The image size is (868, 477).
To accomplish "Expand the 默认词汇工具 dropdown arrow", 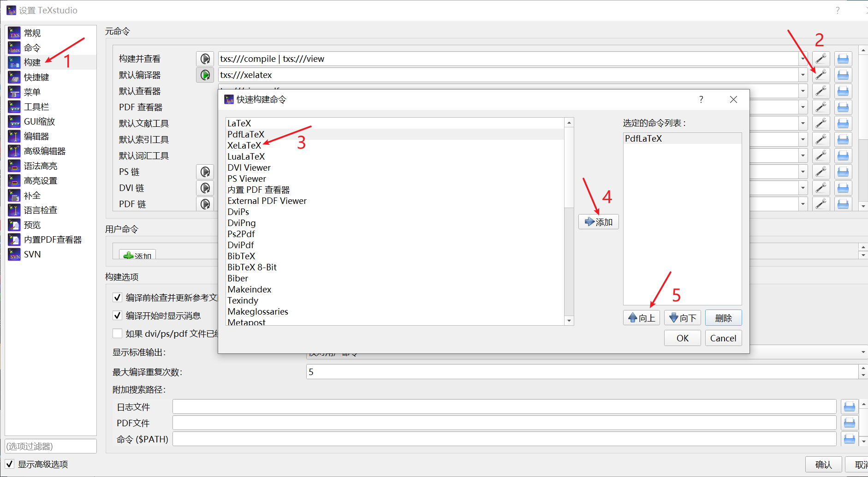I will point(803,155).
